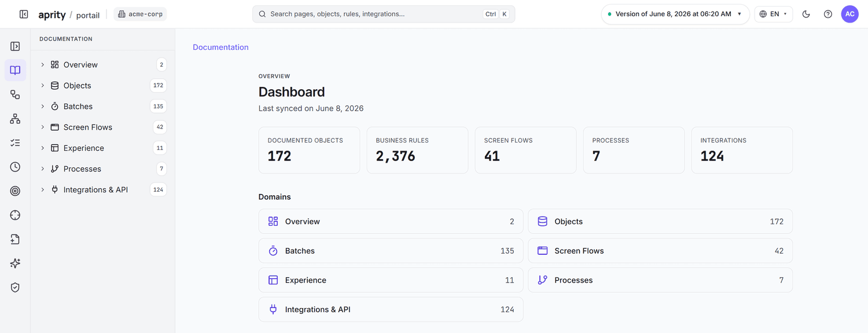Expand the Overview tree chevron

[x=43, y=65]
